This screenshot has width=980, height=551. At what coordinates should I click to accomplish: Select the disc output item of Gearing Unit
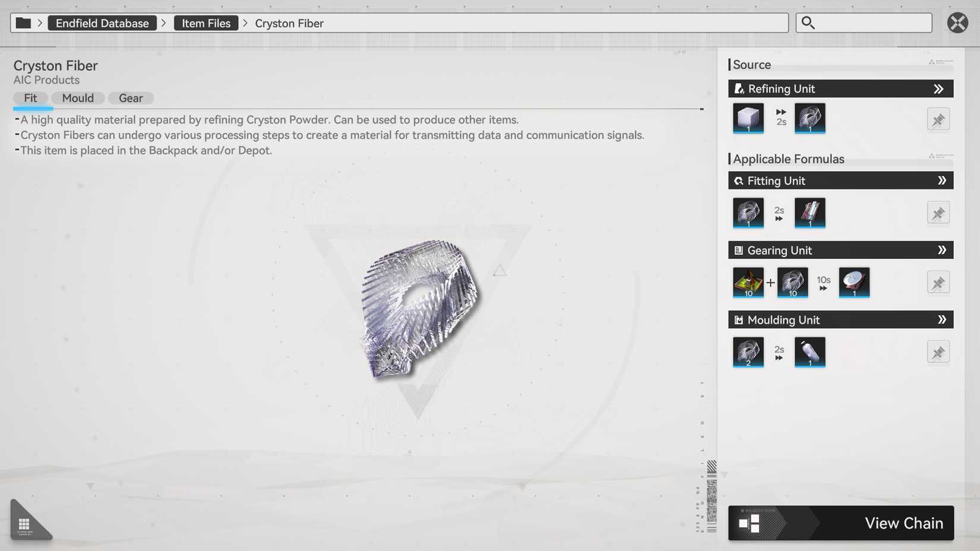[853, 283]
